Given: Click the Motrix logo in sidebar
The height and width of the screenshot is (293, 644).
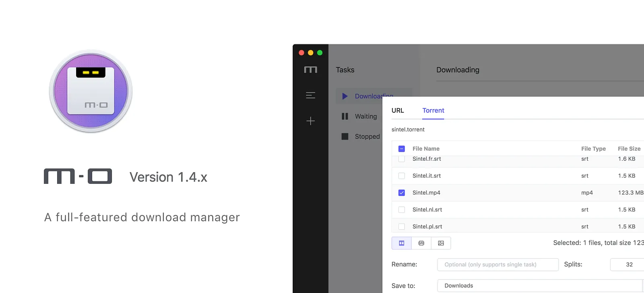Looking at the screenshot, I should pyautogui.click(x=310, y=70).
